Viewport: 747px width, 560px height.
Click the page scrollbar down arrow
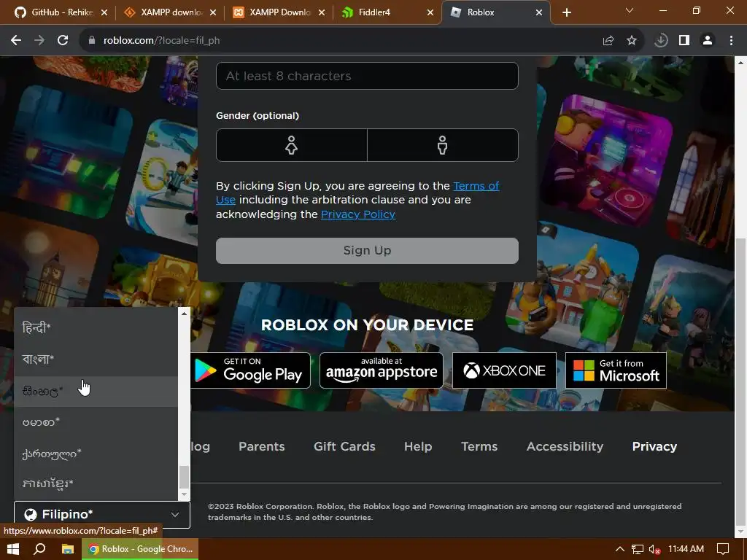pos(740,531)
